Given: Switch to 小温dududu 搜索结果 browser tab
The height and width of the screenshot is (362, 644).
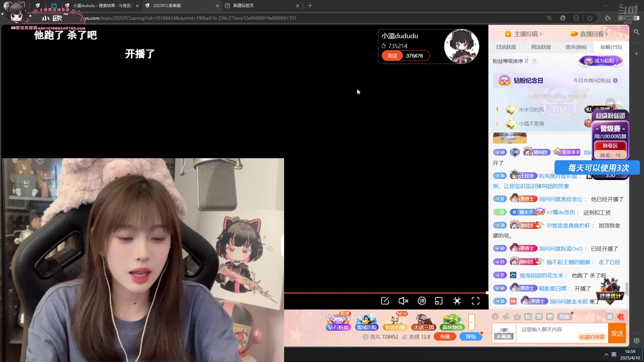Looking at the screenshot, I should pyautogui.click(x=102, y=6).
